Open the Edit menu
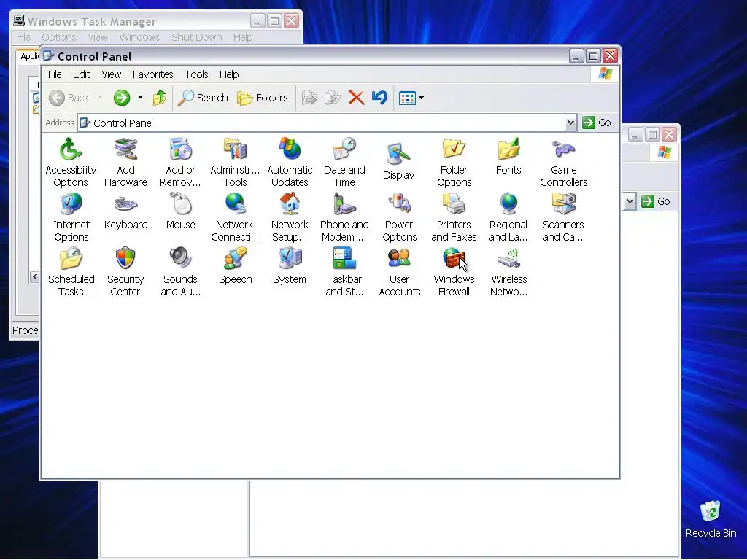Viewport: 747px width, 560px height. (82, 74)
